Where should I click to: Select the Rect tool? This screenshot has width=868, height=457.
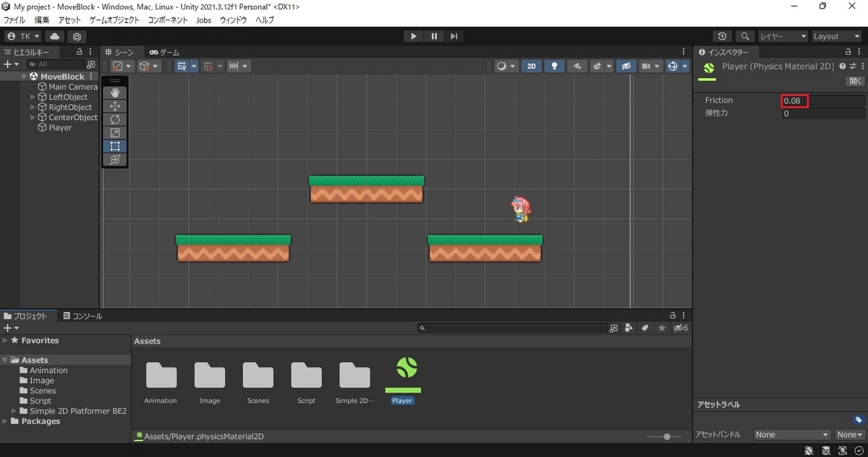115,146
